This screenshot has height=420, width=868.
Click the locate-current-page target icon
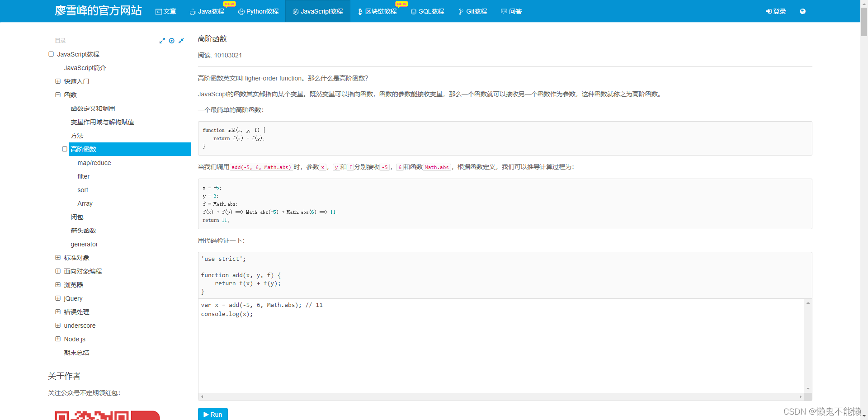(172, 41)
